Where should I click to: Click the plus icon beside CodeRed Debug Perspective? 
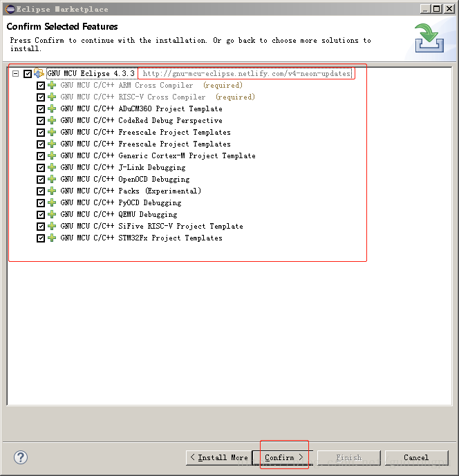click(52, 120)
